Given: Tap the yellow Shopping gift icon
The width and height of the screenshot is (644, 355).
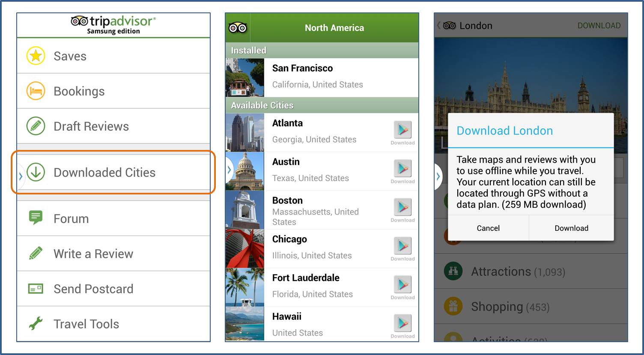Looking at the screenshot, I should (453, 306).
